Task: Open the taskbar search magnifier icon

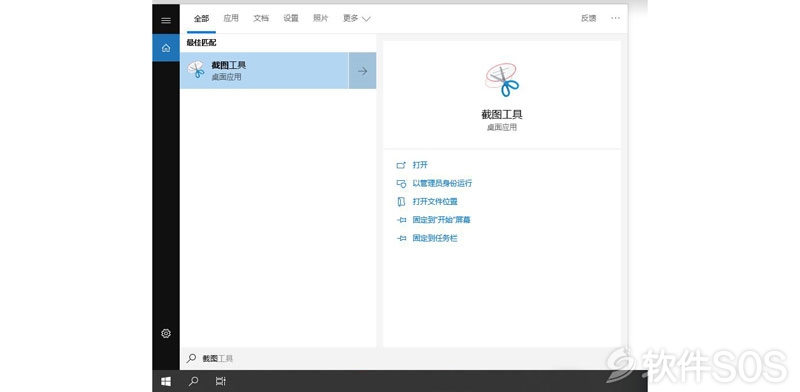Action: (193, 381)
